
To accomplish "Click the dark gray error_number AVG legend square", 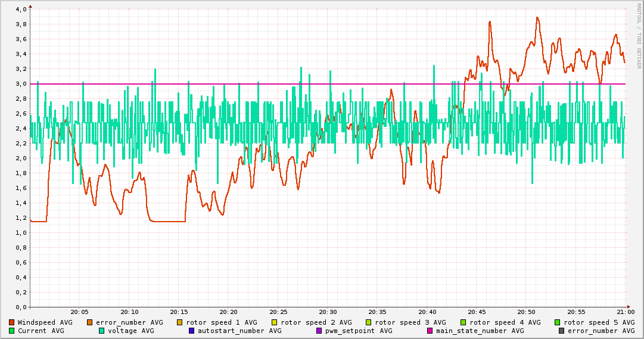I will pos(562,331).
